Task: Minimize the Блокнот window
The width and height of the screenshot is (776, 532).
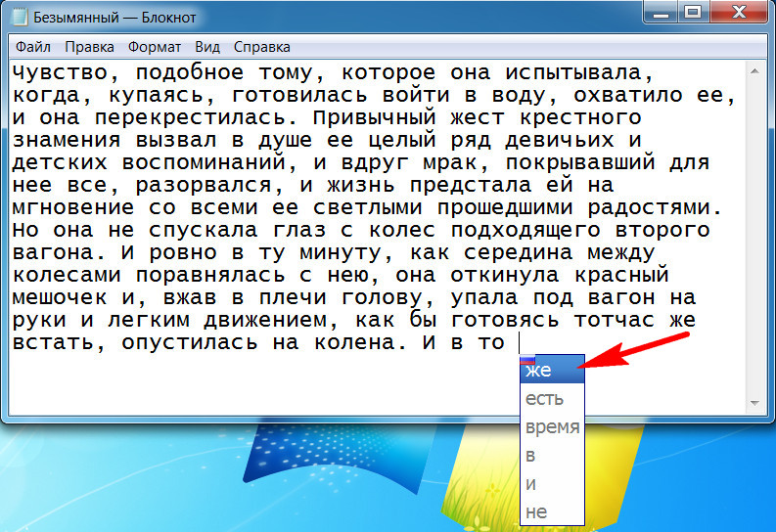Action: tap(661, 13)
